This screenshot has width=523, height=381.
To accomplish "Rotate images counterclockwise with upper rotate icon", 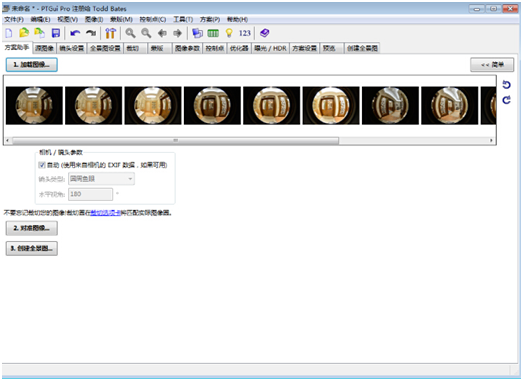I will click(506, 85).
